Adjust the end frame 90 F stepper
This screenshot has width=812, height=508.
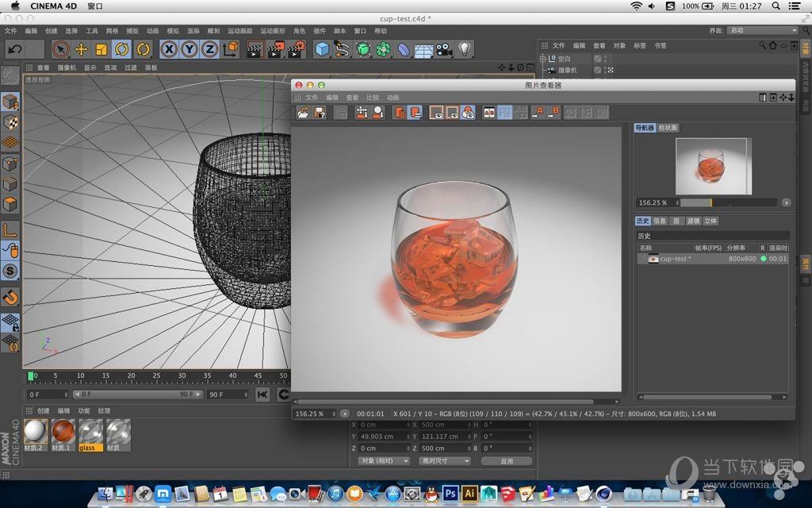click(x=245, y=394)
